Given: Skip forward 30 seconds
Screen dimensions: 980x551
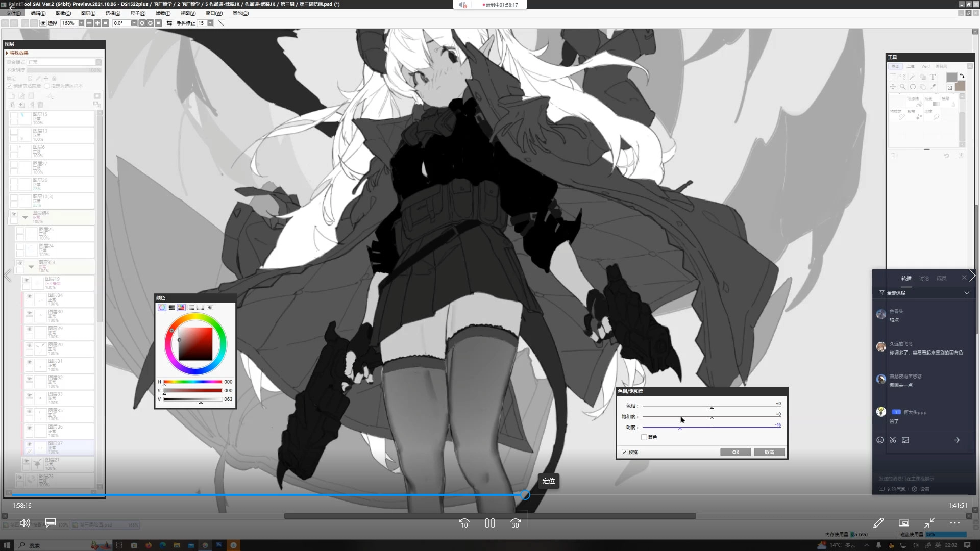Looking at the screenshot, I should tap(515, 523).
